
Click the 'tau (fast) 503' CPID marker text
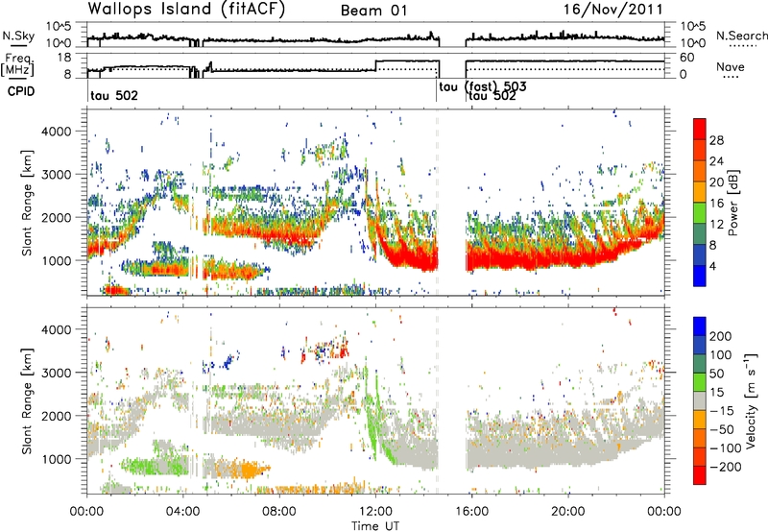483,86
